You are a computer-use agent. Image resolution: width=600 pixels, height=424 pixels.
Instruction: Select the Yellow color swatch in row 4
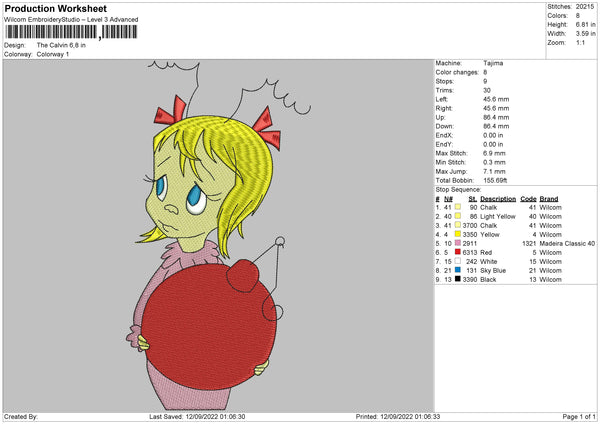458,234
